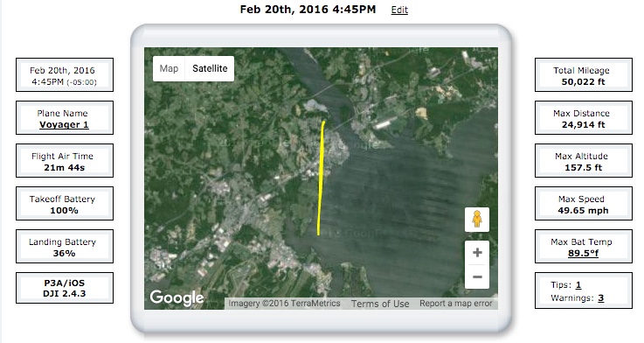The height and width of the screenshot is (343, 644).
Task: Open Street View pegman icon
Action: pyautogui.click(x=477, y=220)
